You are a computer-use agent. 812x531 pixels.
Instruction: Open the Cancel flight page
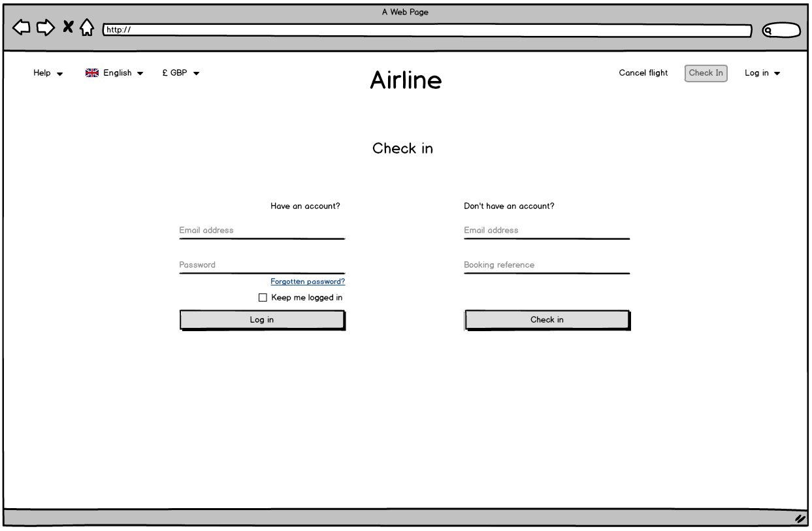(x=643, y=73)
